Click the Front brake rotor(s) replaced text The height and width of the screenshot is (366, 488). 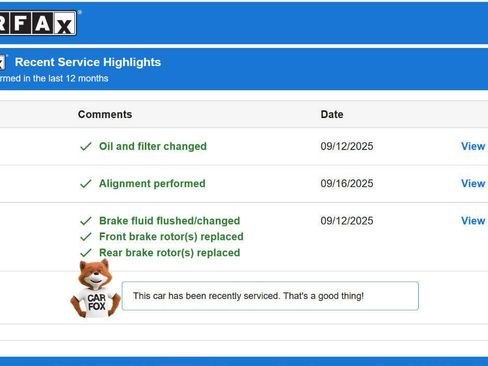(x=171, y=237)
